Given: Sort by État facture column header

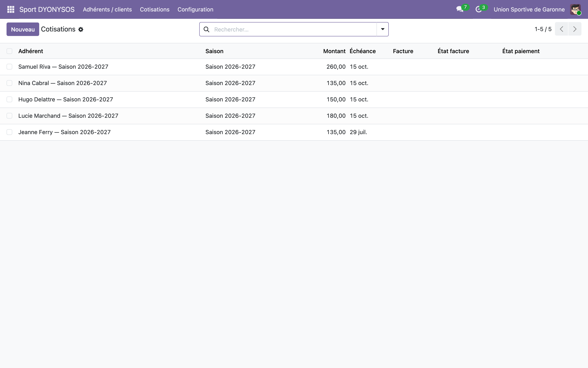Looking at the screenshot, I should coord(453,51).
